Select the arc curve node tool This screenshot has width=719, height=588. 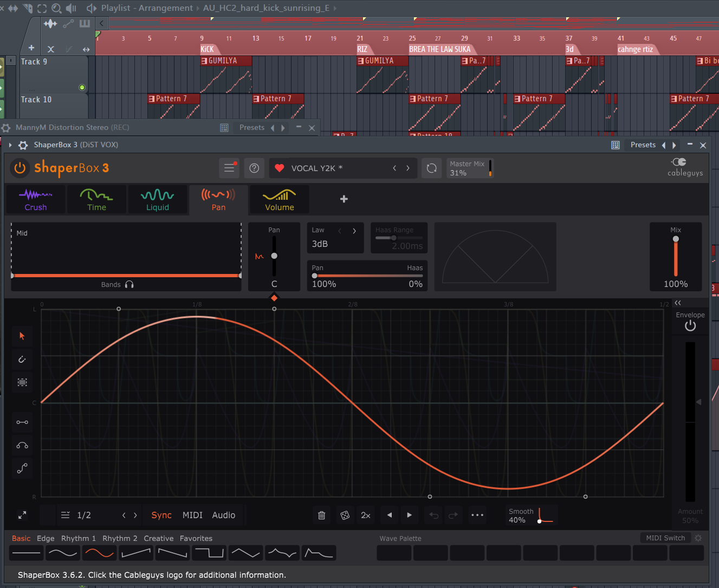coord(22,446)
